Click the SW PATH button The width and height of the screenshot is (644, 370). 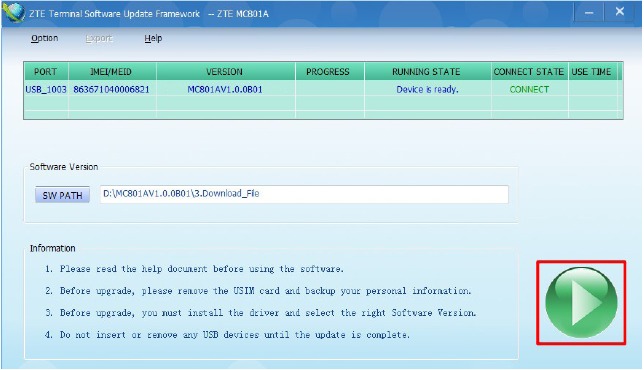(x=62, y=195)
